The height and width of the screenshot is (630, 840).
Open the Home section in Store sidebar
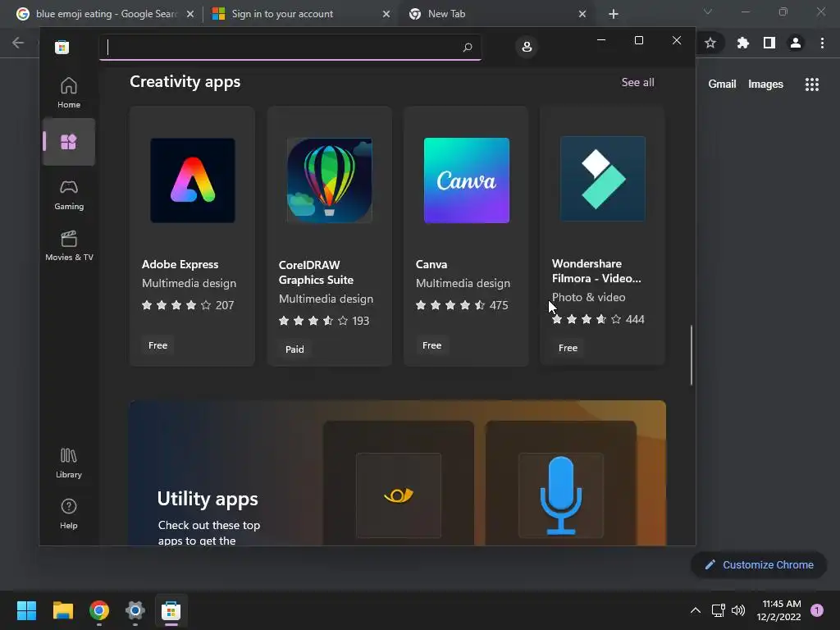(69, 93)
